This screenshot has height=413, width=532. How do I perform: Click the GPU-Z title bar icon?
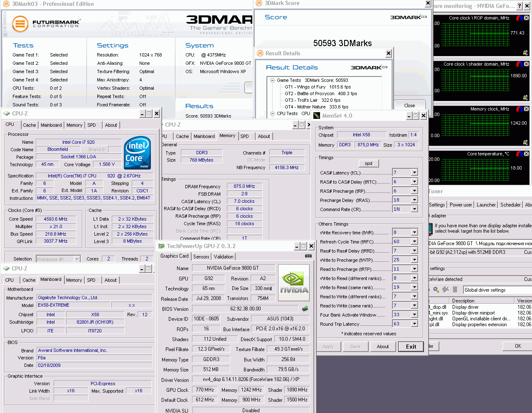click(162, 246)
